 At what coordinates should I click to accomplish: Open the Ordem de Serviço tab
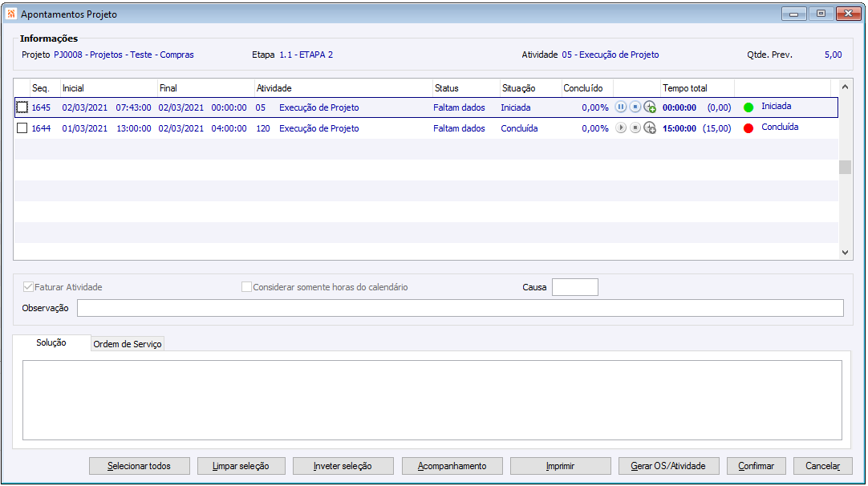tap(128, 344)
